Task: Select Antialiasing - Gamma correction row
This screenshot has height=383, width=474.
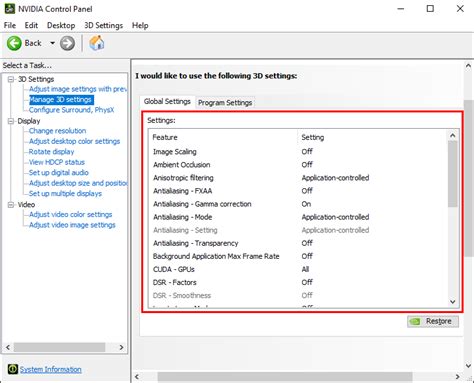Action: 298,204
